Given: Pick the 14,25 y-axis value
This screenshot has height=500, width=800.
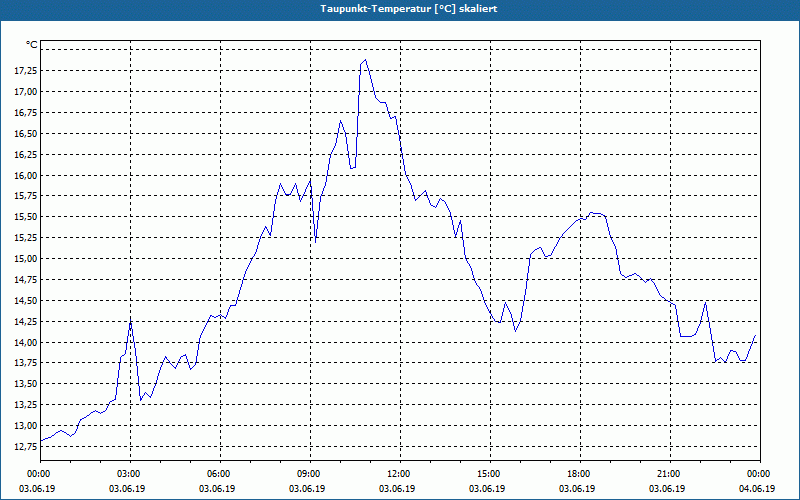Looking at the screenshot, I should tap(26, 322).
